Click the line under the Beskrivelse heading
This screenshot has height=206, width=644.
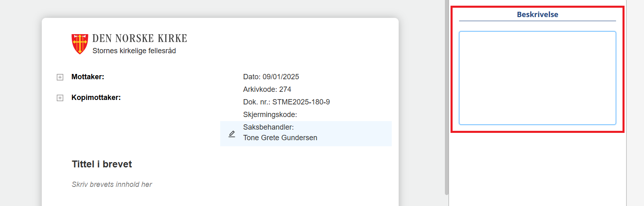click(x=537, y=21)
